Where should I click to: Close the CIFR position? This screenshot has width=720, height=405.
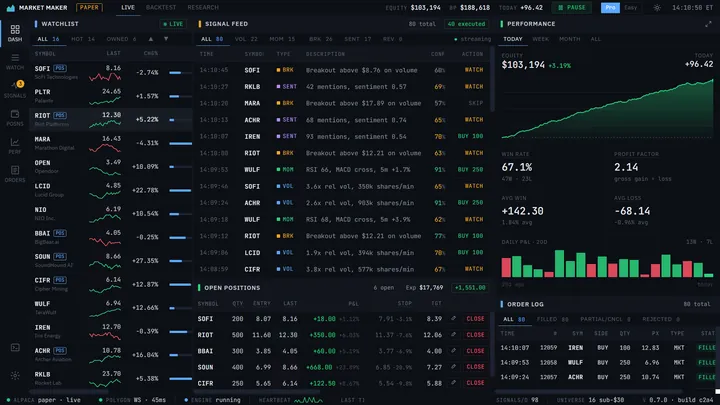475,382
